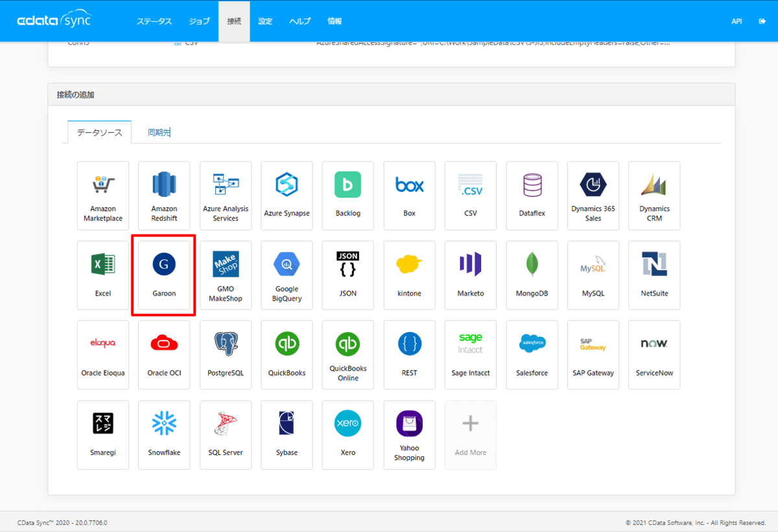Screen dimensions: 778x532
Task: Select the Azure Synapse connector
Action: tap(287, 196)
